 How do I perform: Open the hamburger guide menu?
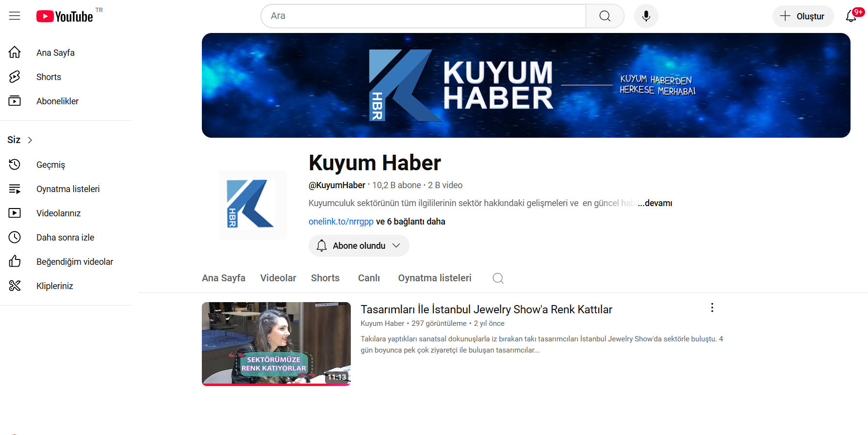[15, 16]
